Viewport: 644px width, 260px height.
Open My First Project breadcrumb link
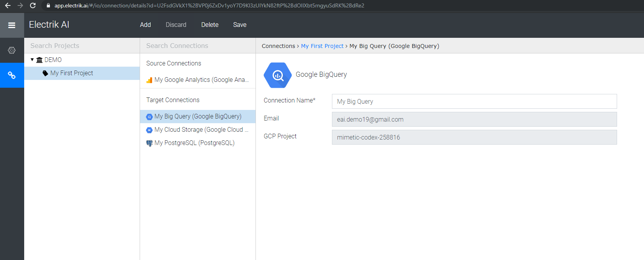(322, 46)
